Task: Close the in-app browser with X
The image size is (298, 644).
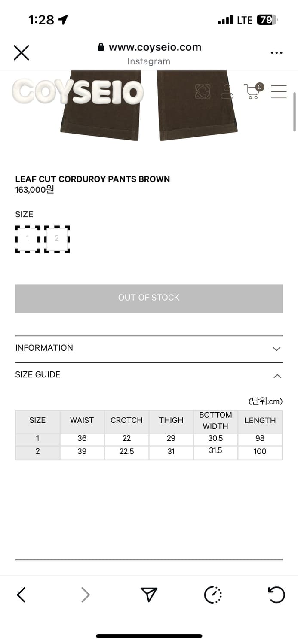Action: click(x=21, y=53)
